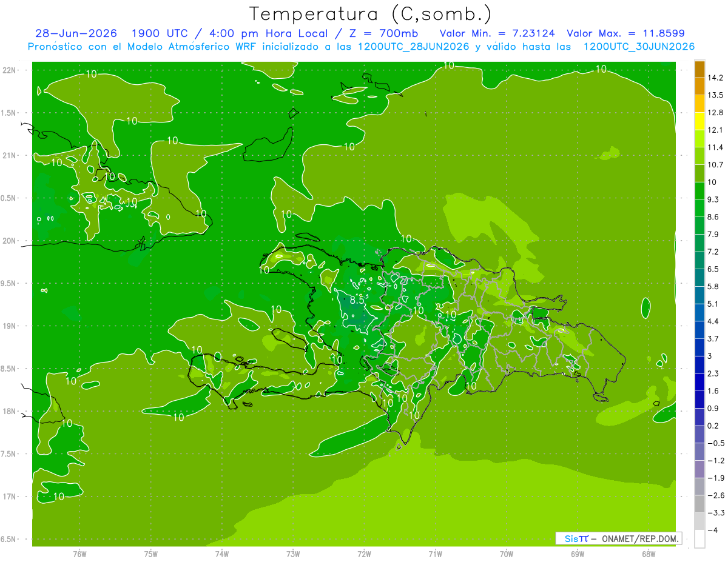Click the 3.7 value on the color scale

[713, 338]
